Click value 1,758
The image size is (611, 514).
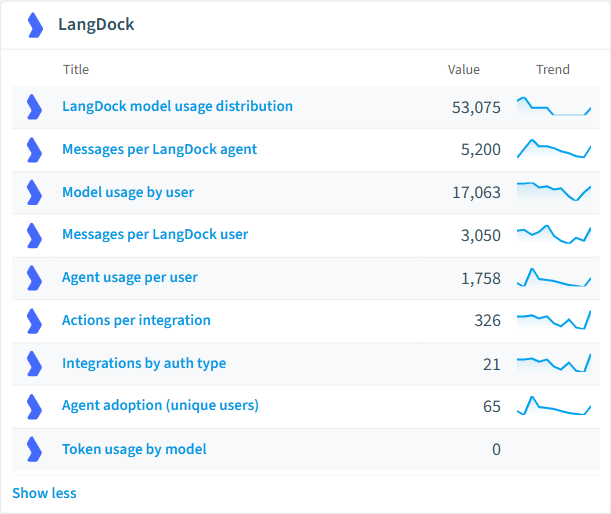(481, 279)
